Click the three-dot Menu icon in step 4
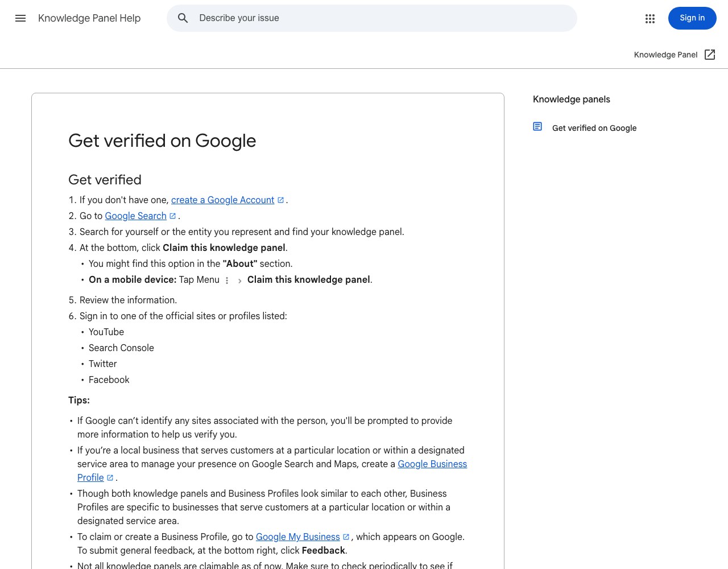This screenshot has height=569, width=728. [x=227, y=281]
